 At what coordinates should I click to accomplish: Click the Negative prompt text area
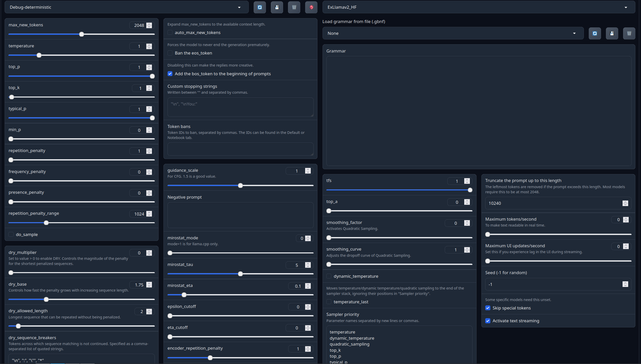(240, 215)
